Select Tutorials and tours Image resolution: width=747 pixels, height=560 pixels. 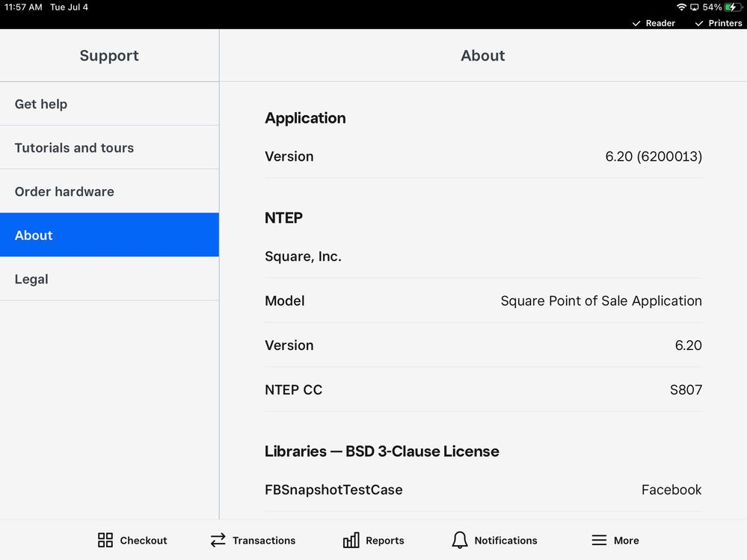click(x=109, y=147)
